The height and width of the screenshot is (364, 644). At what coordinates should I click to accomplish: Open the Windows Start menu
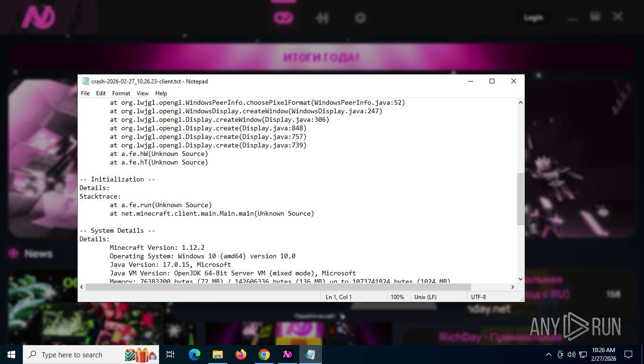pos(11,355)
